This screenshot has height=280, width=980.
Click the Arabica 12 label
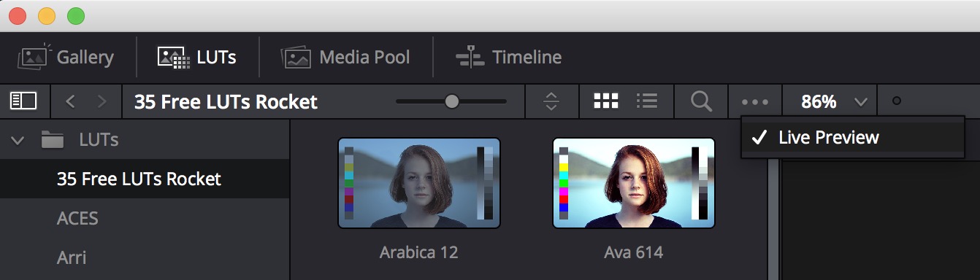click(419, 253)
